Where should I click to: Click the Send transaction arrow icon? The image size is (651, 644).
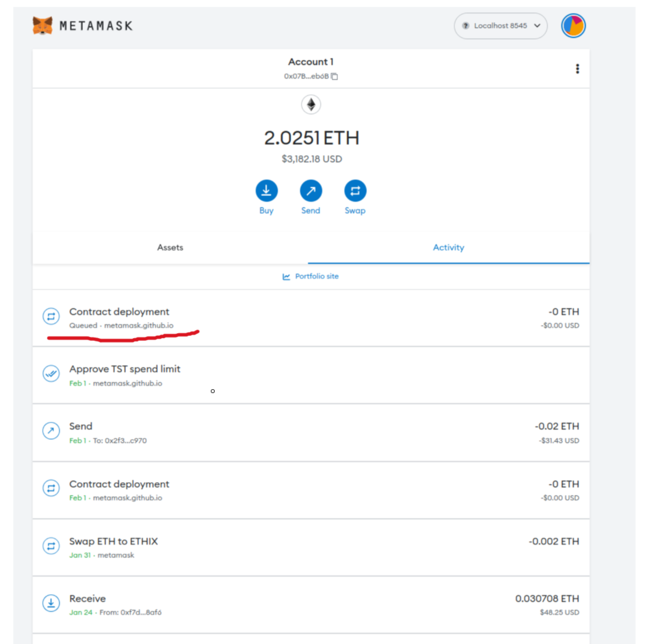click(x=51, y=431)
